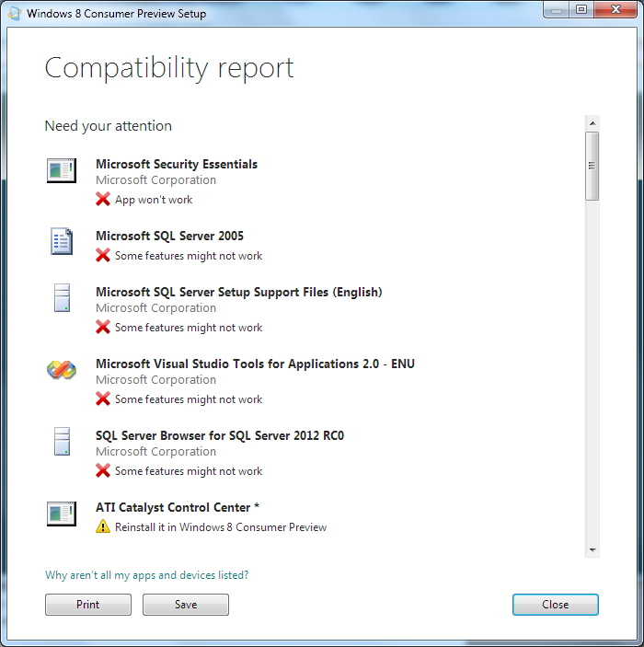Maximize the Windows 8 Setup window

coord(581,10)
